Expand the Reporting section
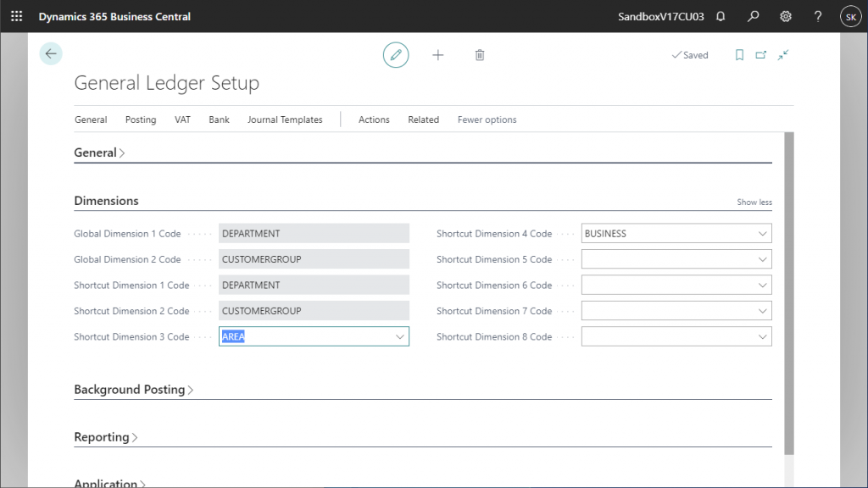 [x=105, y=437]
